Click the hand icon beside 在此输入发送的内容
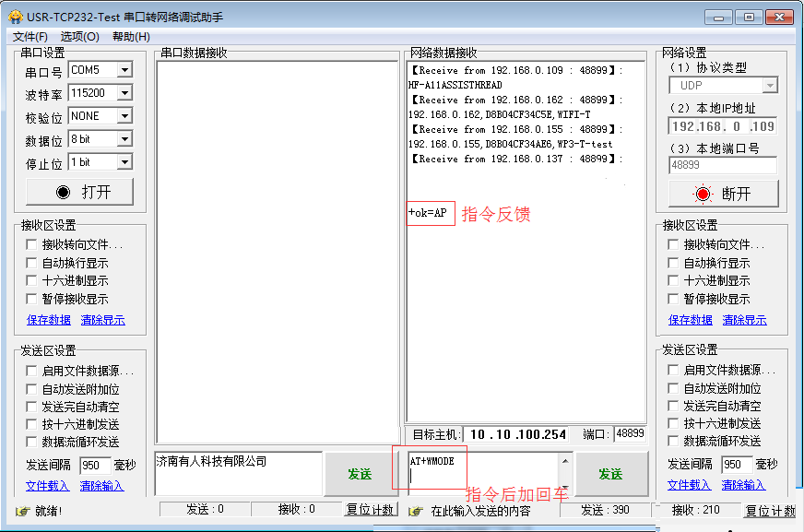This screenshot has width=804, height=532. pos(415,511)
